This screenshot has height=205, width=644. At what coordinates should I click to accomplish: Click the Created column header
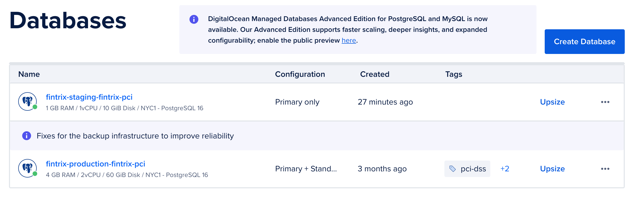[375, 74]
